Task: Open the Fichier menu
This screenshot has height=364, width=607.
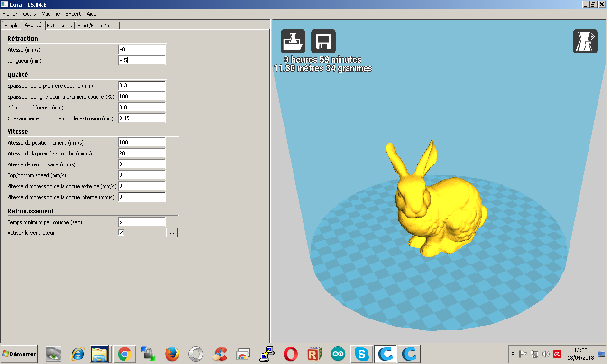Action: click(x=10, y=14)
